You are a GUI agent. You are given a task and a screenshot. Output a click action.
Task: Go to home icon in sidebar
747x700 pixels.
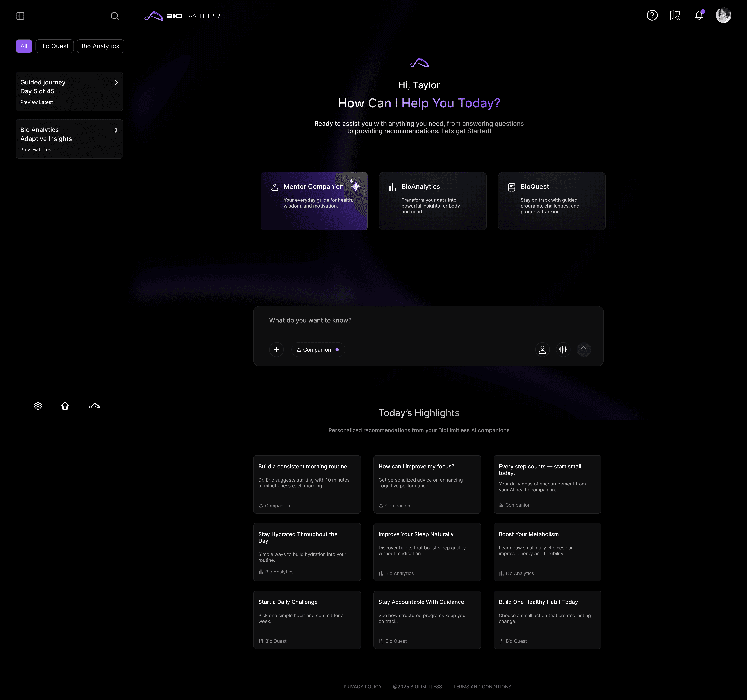(x=65, y=406)
